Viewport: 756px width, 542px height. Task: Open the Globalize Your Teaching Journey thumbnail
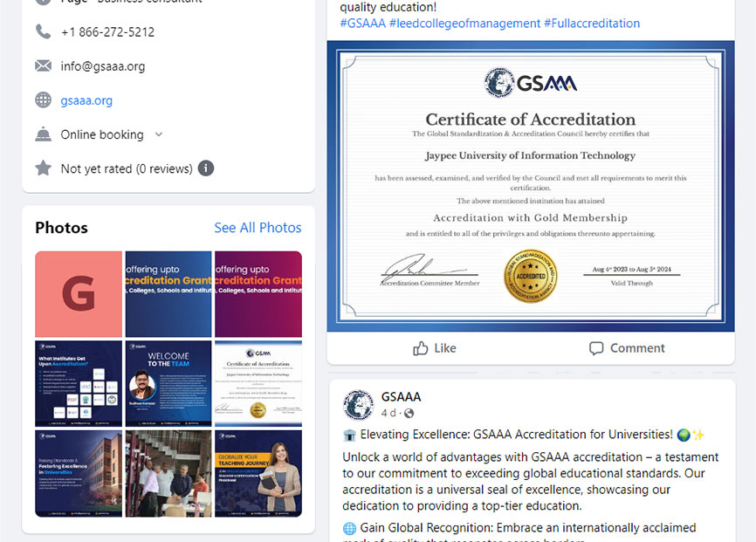pos(258,474)
